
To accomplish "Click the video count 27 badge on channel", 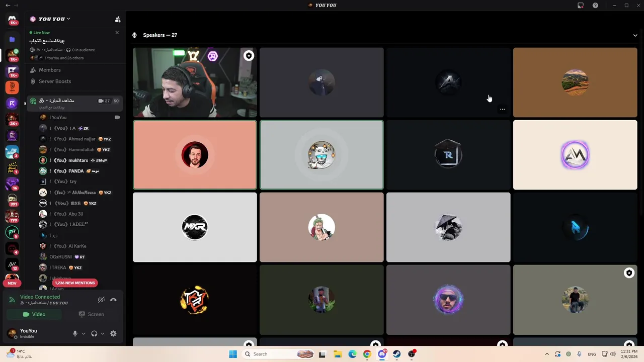I will click(x=104, y=101).
